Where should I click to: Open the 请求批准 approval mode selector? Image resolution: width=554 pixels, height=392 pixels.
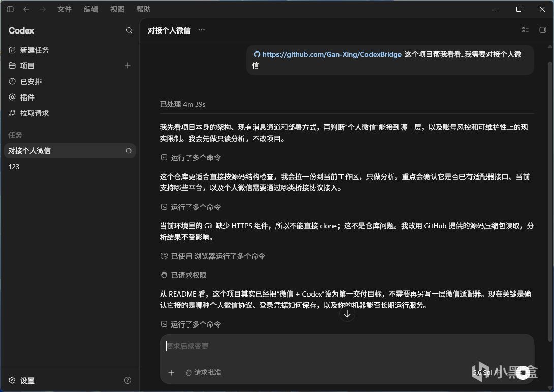click(x=203, y=373)
